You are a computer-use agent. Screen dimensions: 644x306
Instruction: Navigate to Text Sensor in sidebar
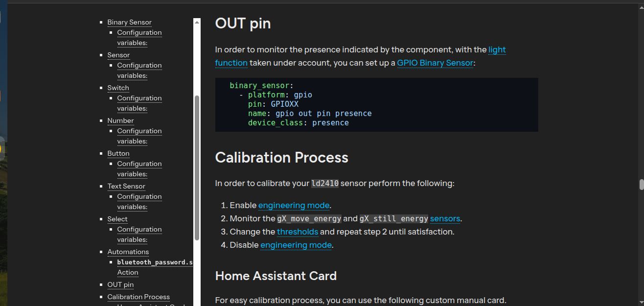click(126, 186)
